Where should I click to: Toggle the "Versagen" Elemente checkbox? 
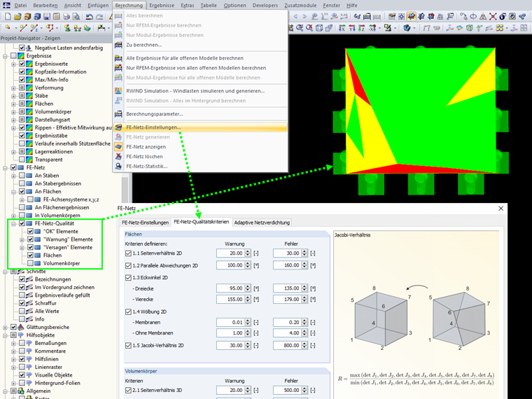pyautogui.click(x=31, y=247)
